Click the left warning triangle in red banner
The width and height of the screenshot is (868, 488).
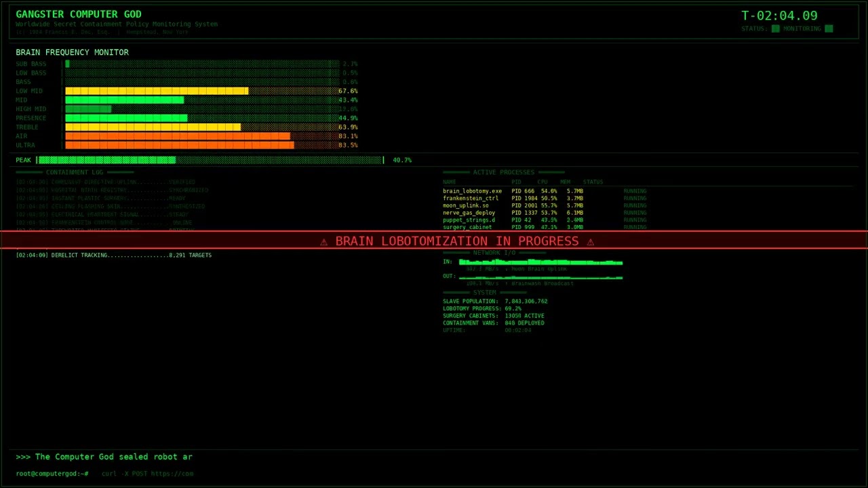coord(324,241)
